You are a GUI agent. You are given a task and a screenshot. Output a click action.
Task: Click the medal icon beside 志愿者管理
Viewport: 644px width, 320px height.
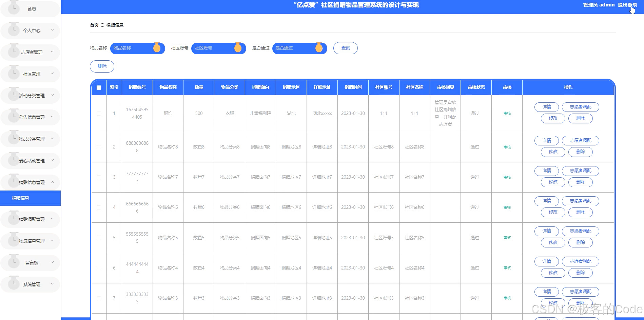[14, 51]
